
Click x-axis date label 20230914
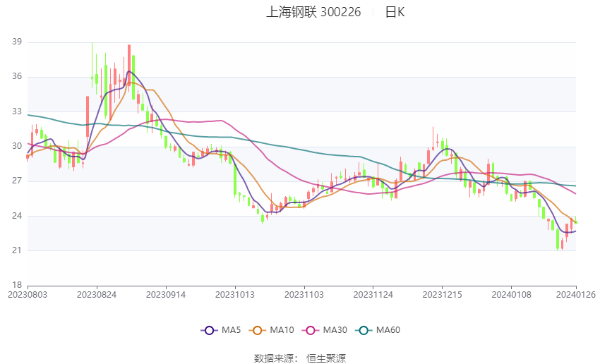pos(166,295)
